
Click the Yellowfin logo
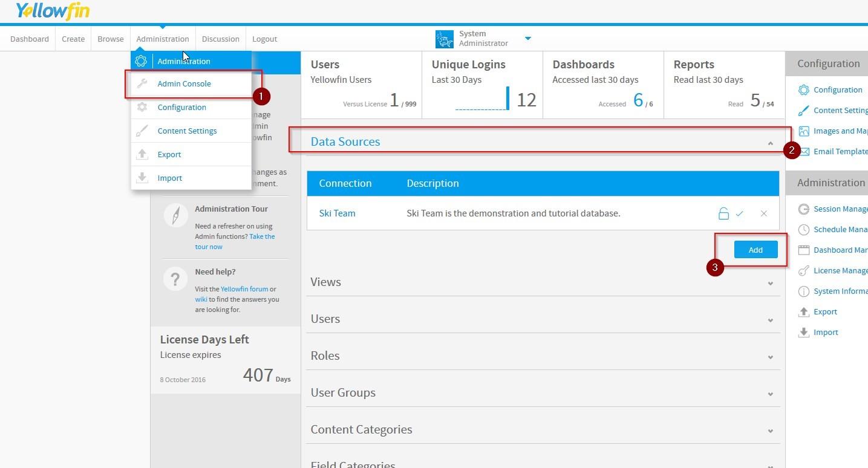53,11
